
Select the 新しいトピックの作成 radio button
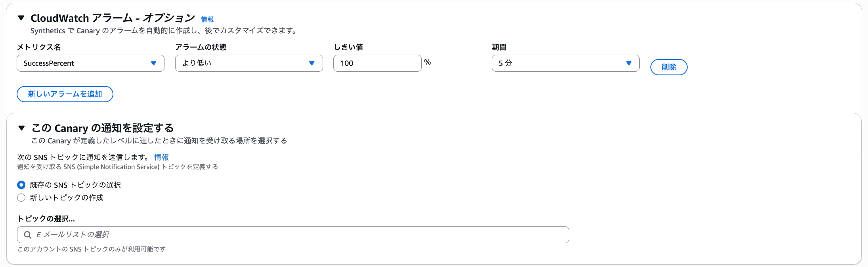pyautogui.click(x=21, y=198)
